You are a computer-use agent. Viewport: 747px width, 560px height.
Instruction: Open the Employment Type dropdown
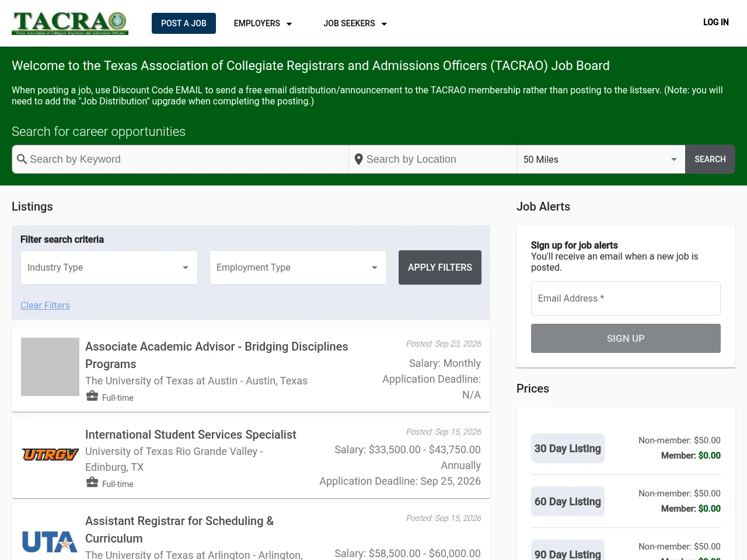[x=298, y=267]
